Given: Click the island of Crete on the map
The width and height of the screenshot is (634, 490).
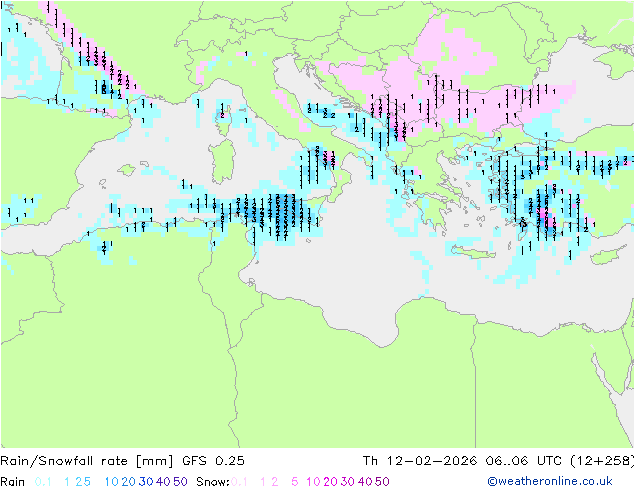Looking at the screenshot, I should pyautogui.click(x=473, y=252).
